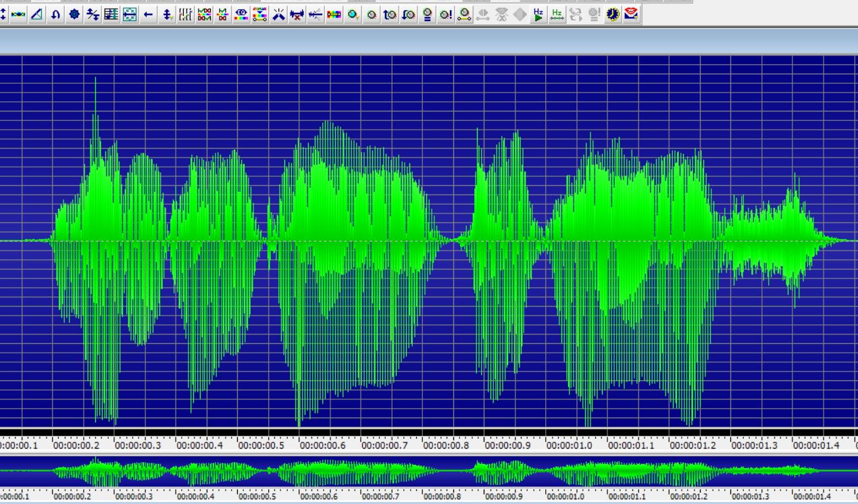858x504 pixels.
Task: Click the horizontal rainbow bar icon
Action: pos(334,14)
